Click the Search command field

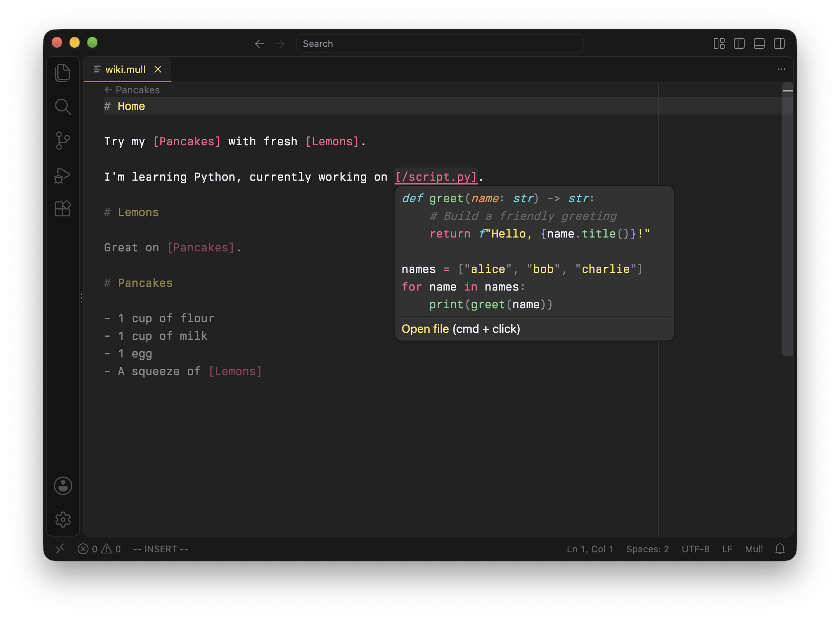(440, 44)
